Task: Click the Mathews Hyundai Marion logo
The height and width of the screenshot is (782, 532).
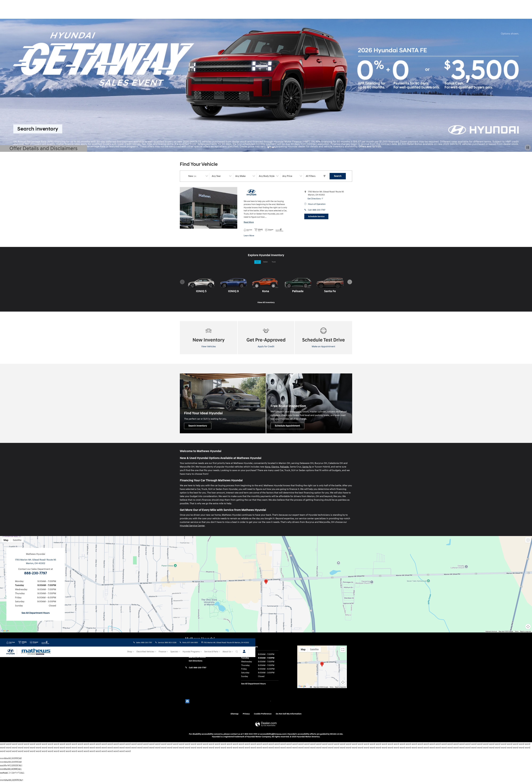Action: tap(36, 652)
